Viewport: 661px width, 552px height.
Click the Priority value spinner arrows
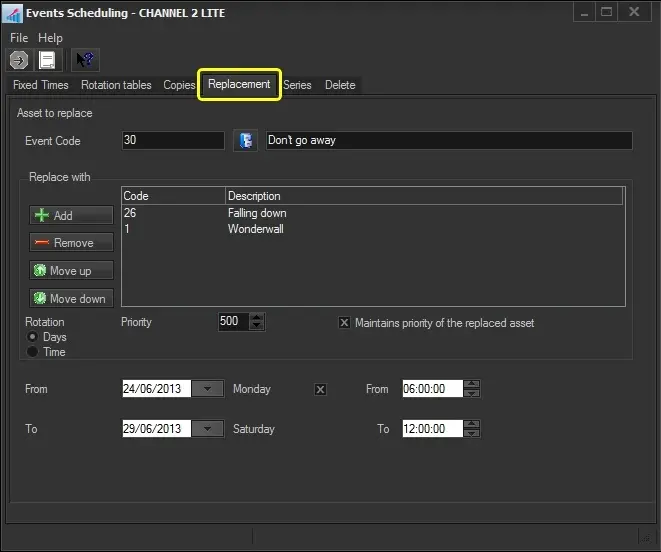tap(257, 322)
